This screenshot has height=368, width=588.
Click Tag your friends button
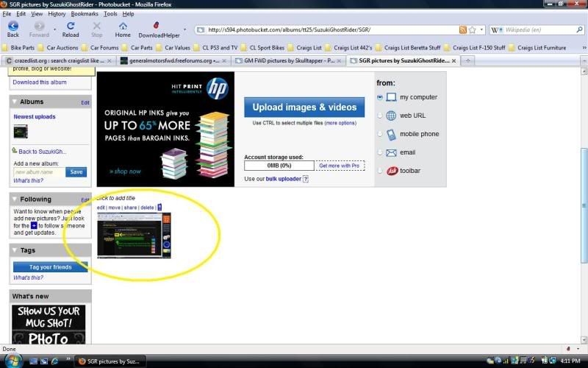[50, 267]
